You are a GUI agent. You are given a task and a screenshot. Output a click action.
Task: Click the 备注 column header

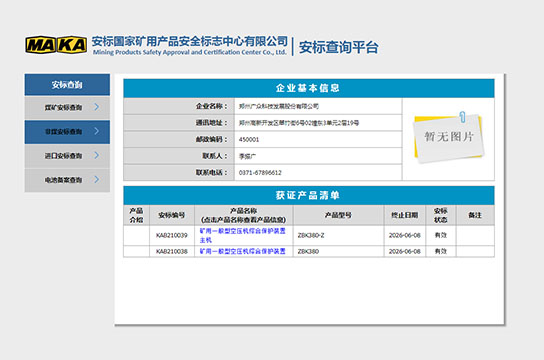click(475, 215)
